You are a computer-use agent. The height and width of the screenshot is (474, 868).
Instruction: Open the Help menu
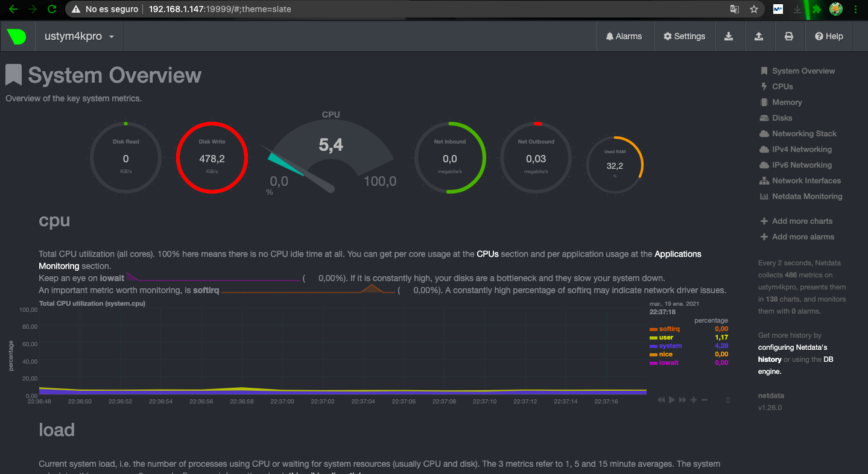point(829,36)
